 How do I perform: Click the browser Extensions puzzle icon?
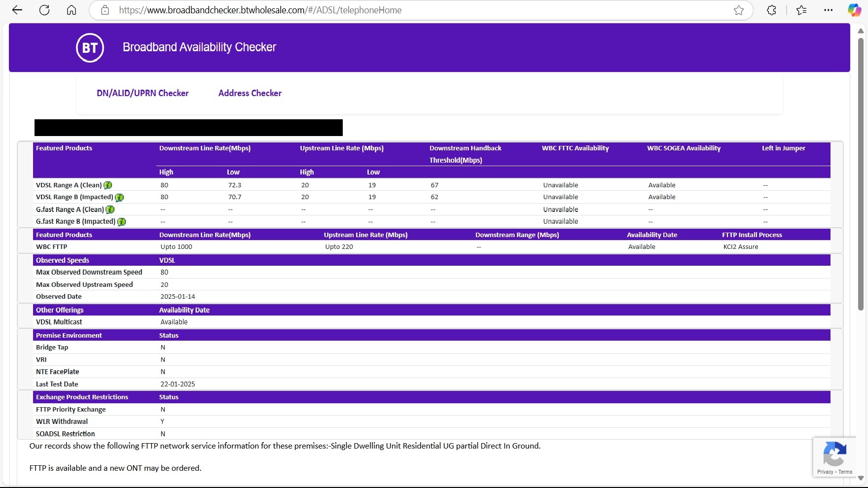click(x=771, y=10)
